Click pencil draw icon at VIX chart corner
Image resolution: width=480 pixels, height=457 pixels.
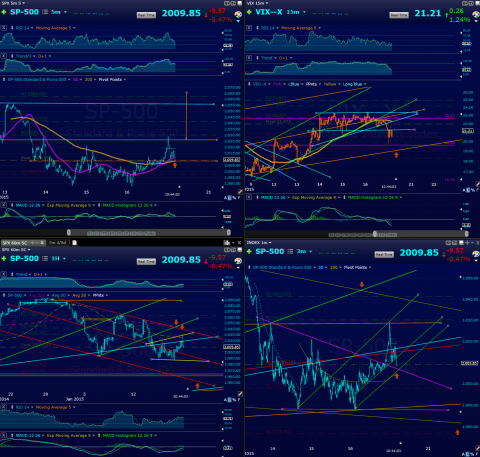tap(477, 183)
